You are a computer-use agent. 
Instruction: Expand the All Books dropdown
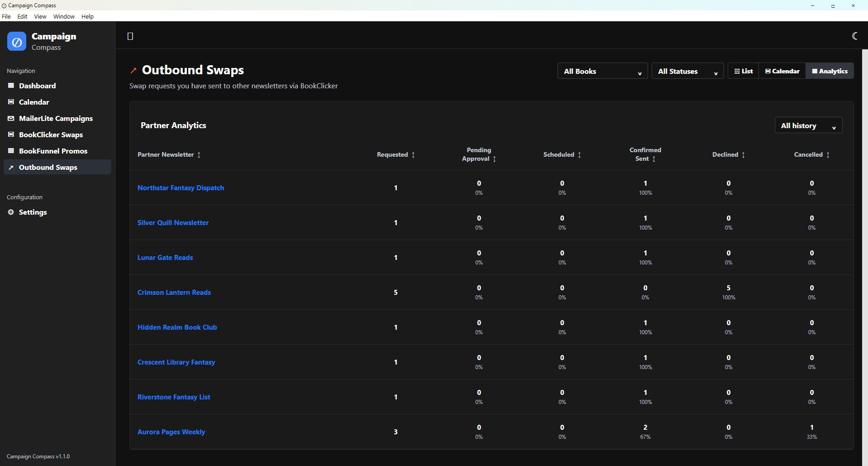pos(602,71)
